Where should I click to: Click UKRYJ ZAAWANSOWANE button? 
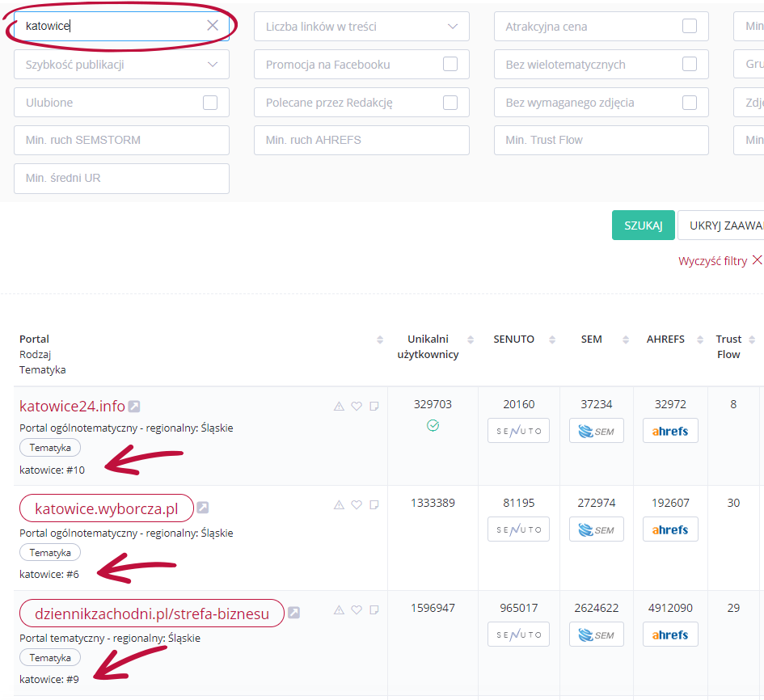tap(720, 225)
